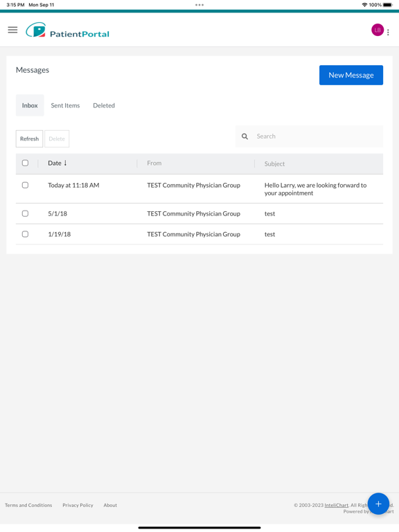Click the search magnifier icon
This screenshot has height=532, width=399.
tap(245, 136)
